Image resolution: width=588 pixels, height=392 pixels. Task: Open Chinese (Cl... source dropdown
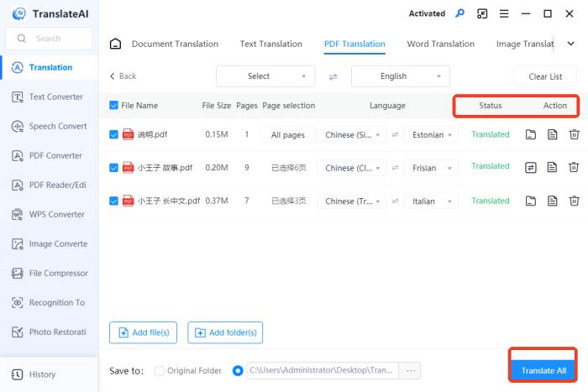(352, 168)
